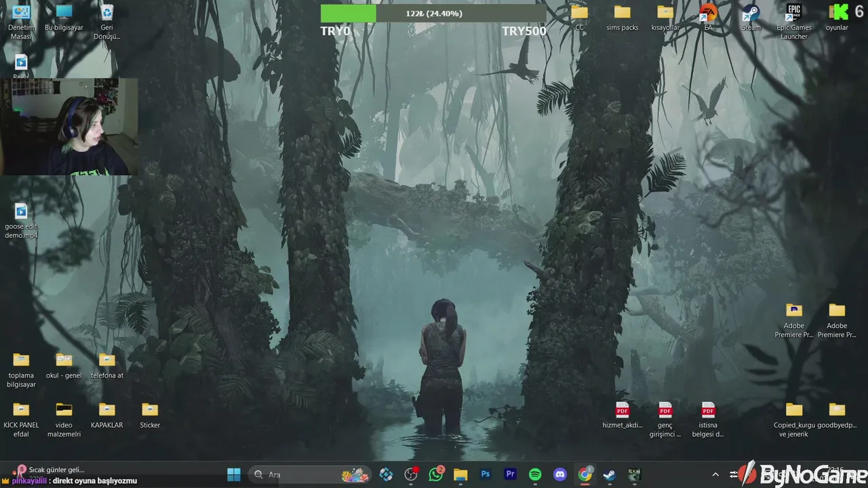Screen dimensions: 868x488
Task: Open the genç girişimci PDF file
Action: [665, 420]
